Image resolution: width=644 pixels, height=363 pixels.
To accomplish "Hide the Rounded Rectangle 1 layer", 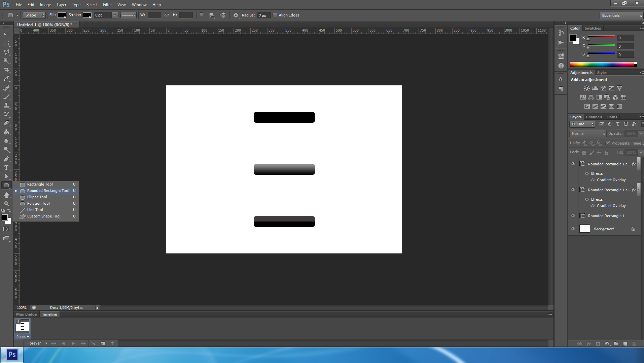I will pos(573,216).
